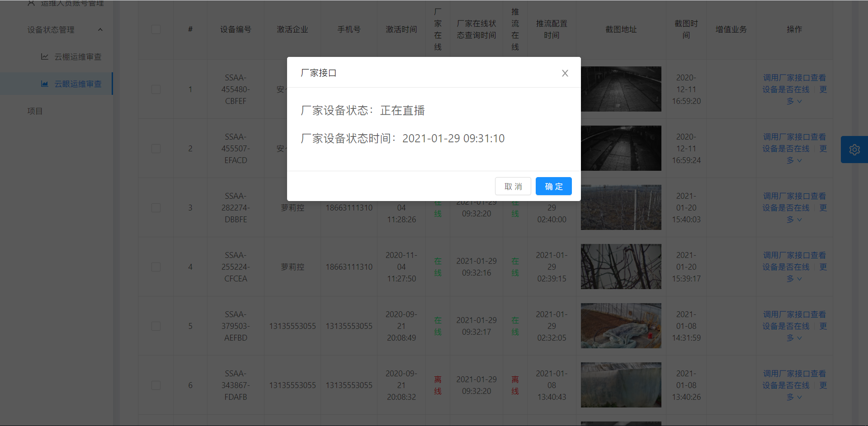Viewport: 868px width, 426px height.
Task: Click device number SSAA-255224-CFCEA
Action: coord(236,267)
